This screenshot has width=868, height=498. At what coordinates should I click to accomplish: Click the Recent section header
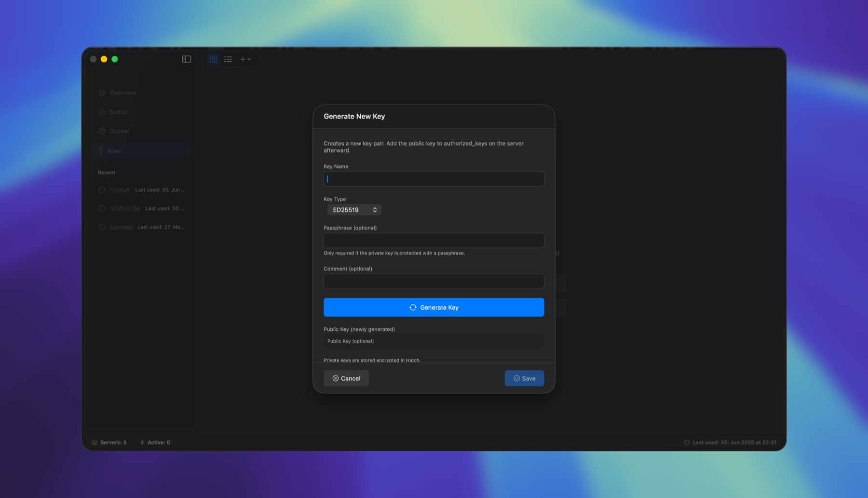click(107, 173)
